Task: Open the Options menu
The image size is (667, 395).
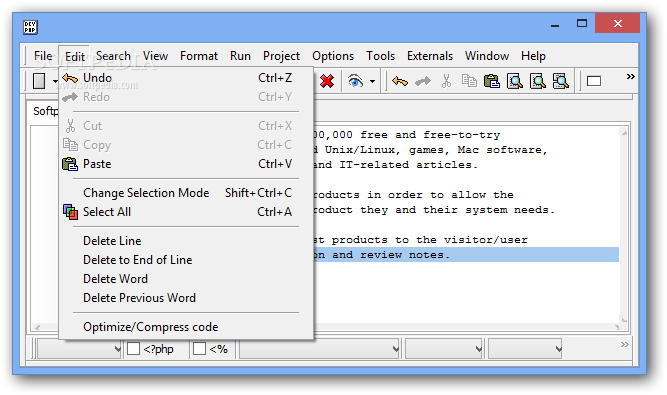Action: pyautogui.click(x=333, y=56)
